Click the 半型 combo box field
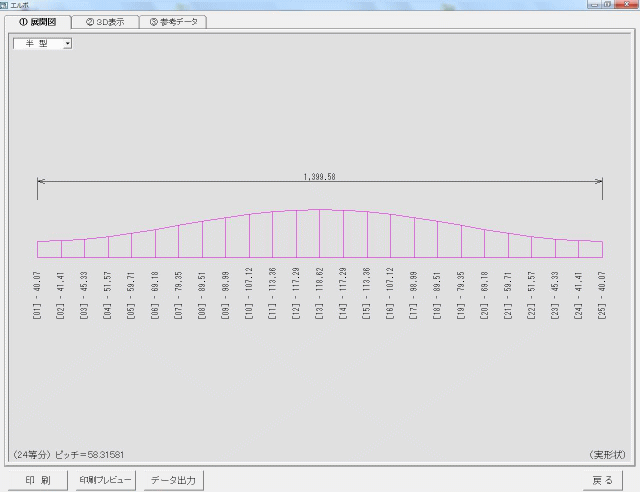This screenshot has width=640, height=492. click(42, 43)
